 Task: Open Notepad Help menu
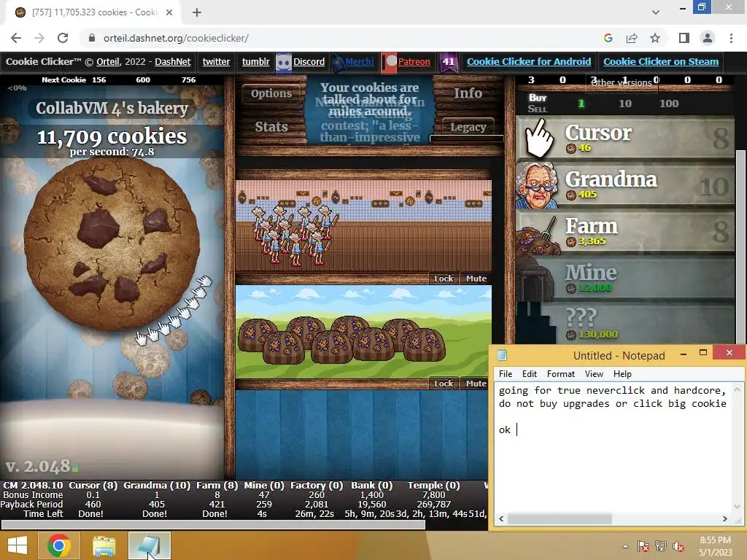tap(622, 374)
